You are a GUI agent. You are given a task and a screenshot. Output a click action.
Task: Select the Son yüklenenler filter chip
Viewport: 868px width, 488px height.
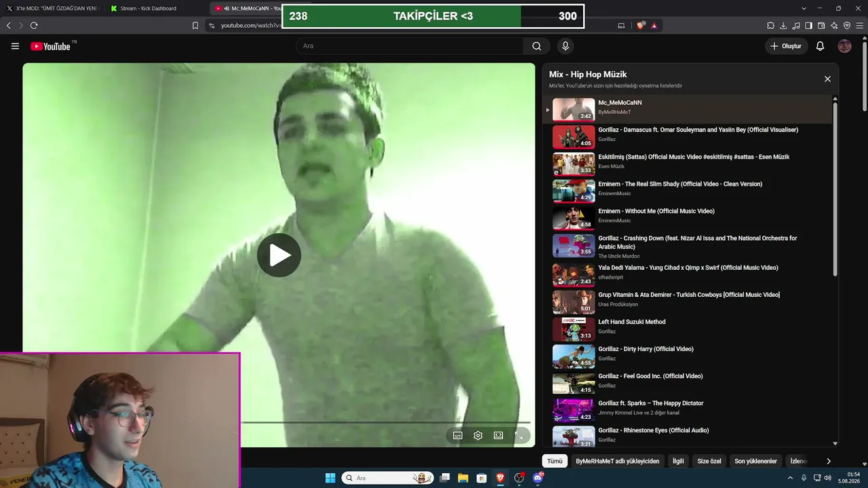[x=755, y=461]
